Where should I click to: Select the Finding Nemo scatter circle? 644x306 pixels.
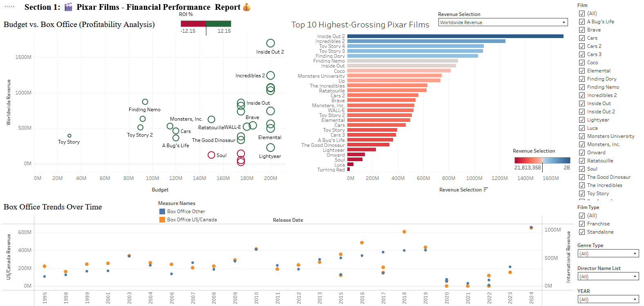pyautogui.click(x=145, y=102)
